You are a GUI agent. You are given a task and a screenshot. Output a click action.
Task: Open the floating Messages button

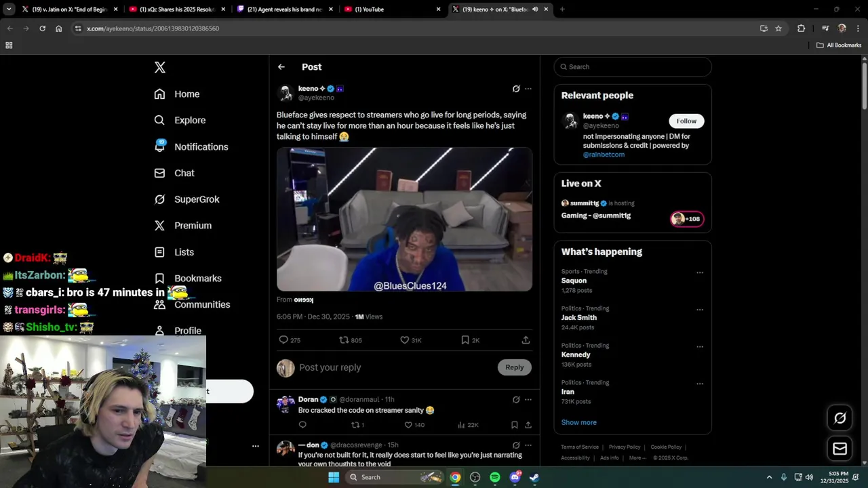pos(840,449)
